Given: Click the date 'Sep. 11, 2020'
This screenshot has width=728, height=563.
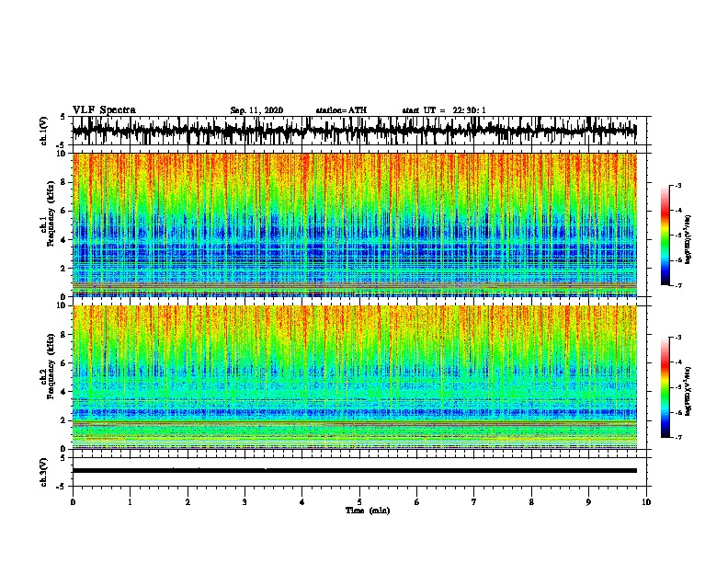Looking at the screenshot, I should [x=256, y=110].
